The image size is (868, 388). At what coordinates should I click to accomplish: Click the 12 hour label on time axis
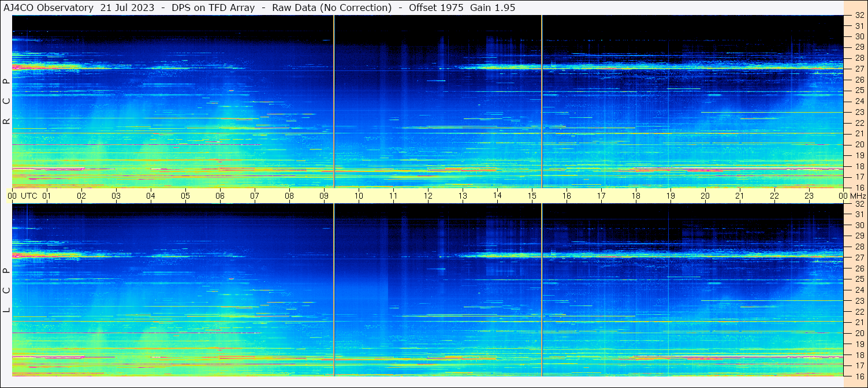pos(428,196)
